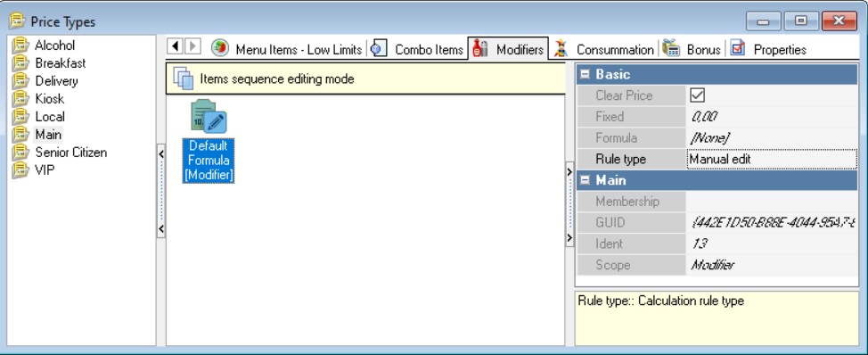The height and width of the screenshot is (355, 868).
Task: Select the Kiosk price type
Action: click(x=49, y=99)
